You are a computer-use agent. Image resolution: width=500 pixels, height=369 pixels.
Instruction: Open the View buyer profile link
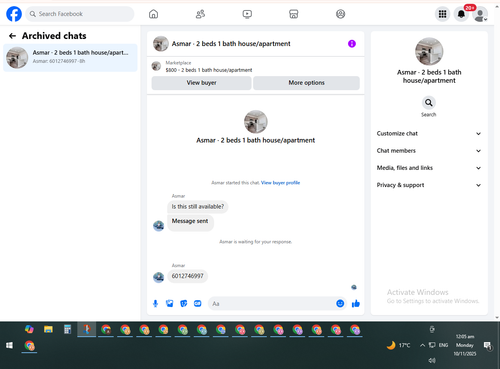pos(280,183)
